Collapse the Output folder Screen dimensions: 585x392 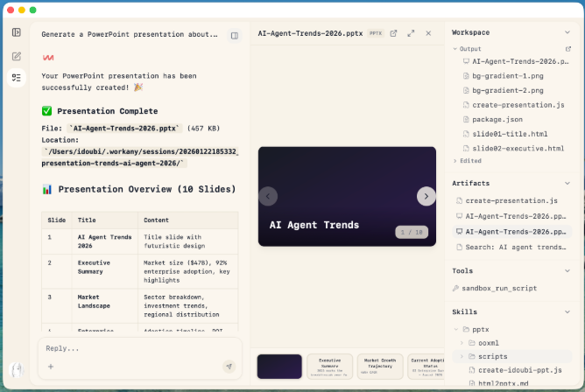click(x=455, y=49)
